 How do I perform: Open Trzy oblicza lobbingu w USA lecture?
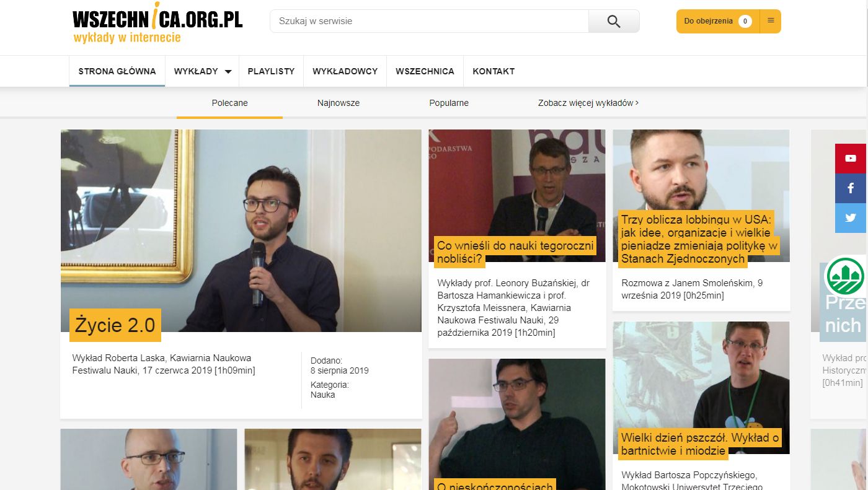(699, 239)
